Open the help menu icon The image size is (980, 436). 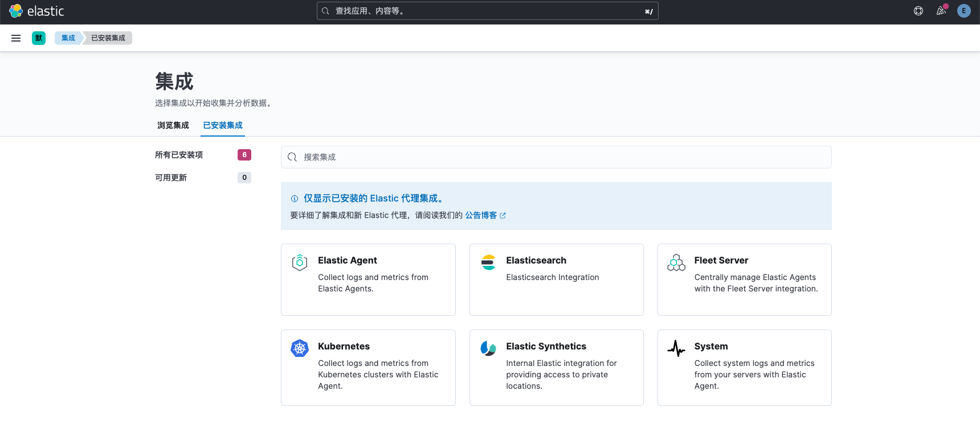[x=918, y=11]
